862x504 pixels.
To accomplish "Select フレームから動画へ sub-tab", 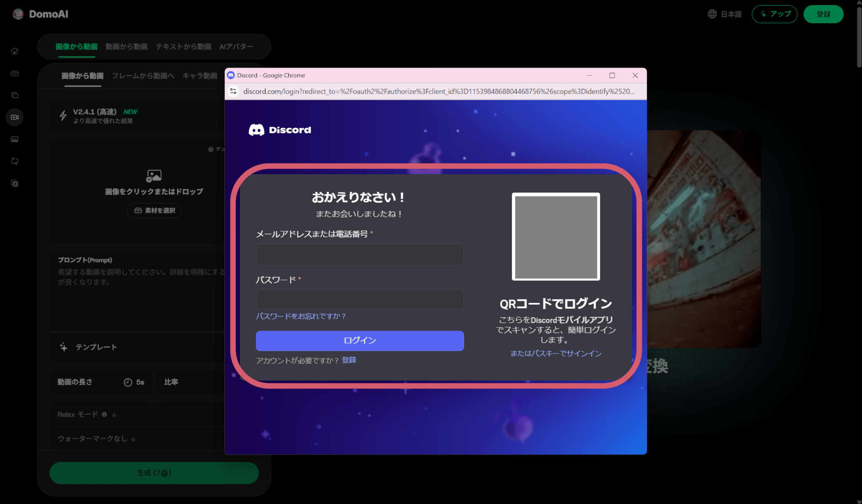I will click(x=143, y=76).
